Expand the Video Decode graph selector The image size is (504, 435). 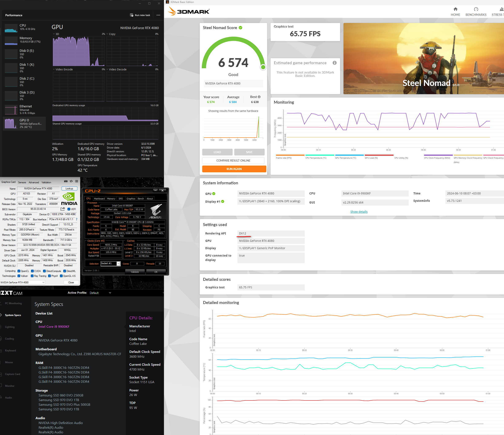coord(107,69)
